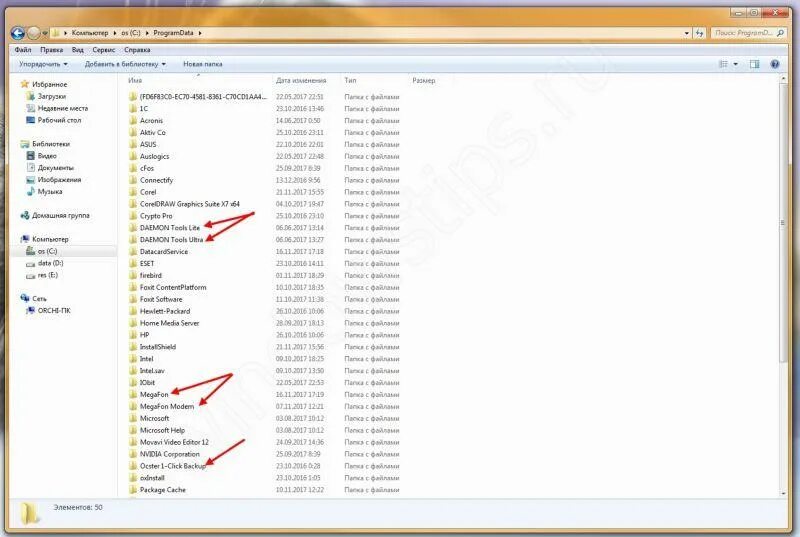
Task: Select the Acronis folder icon
Action: (133, 120)
